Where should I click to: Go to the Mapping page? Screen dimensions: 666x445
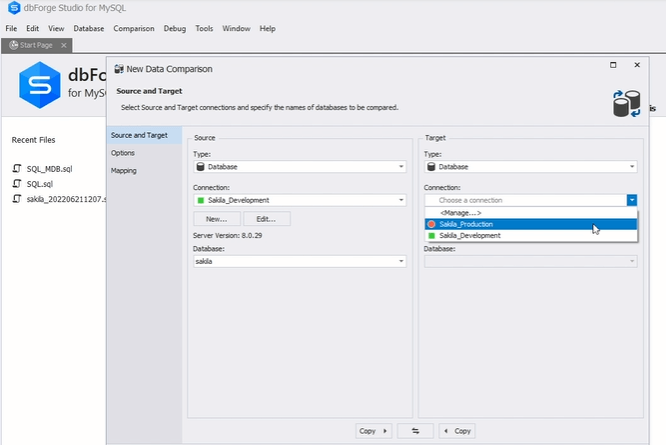(x=144, y=171)
